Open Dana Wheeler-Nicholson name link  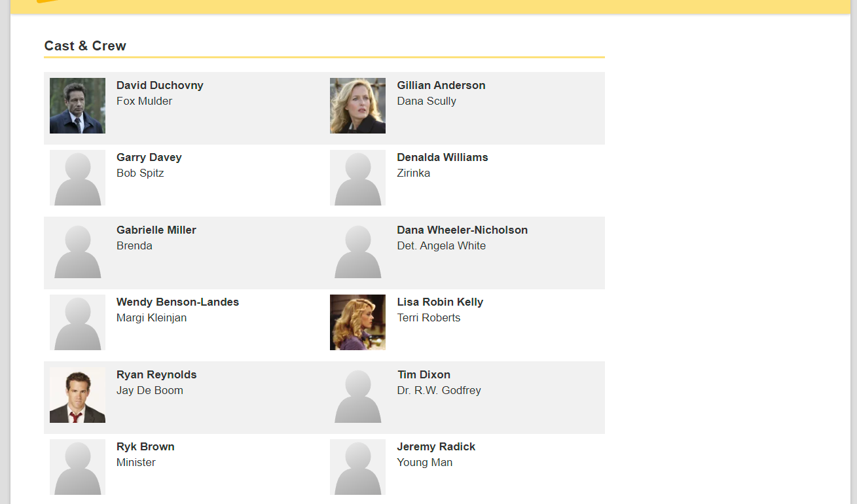(x=462, y=230)
